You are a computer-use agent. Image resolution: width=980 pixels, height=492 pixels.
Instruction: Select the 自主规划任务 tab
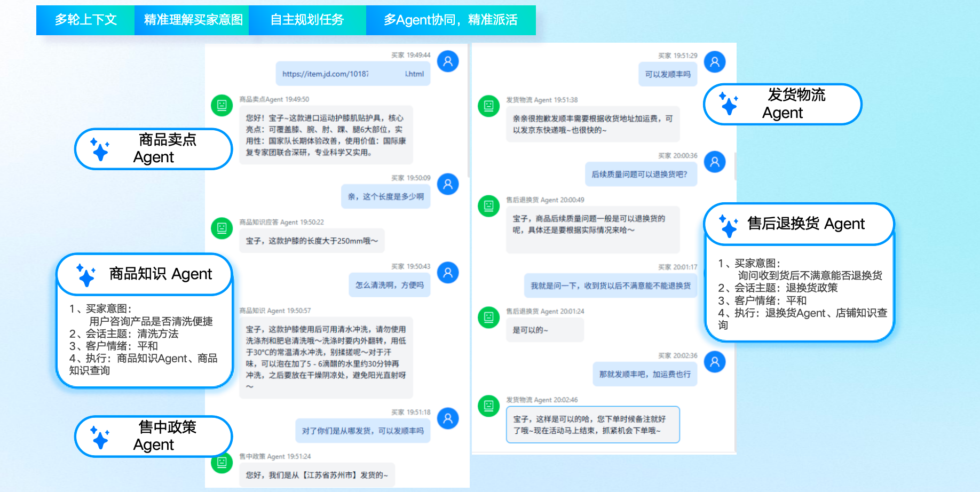308,19
